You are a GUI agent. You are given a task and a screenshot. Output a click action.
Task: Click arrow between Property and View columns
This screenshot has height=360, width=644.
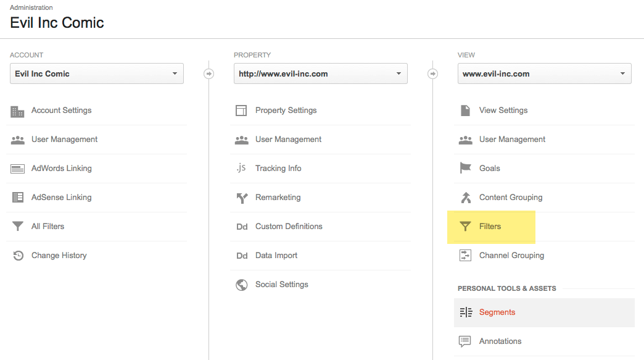point(432,74)
